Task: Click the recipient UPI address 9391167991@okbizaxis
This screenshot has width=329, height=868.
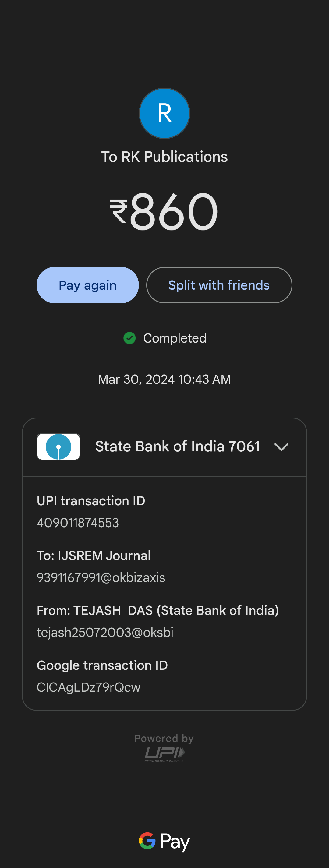Action: 101,577
